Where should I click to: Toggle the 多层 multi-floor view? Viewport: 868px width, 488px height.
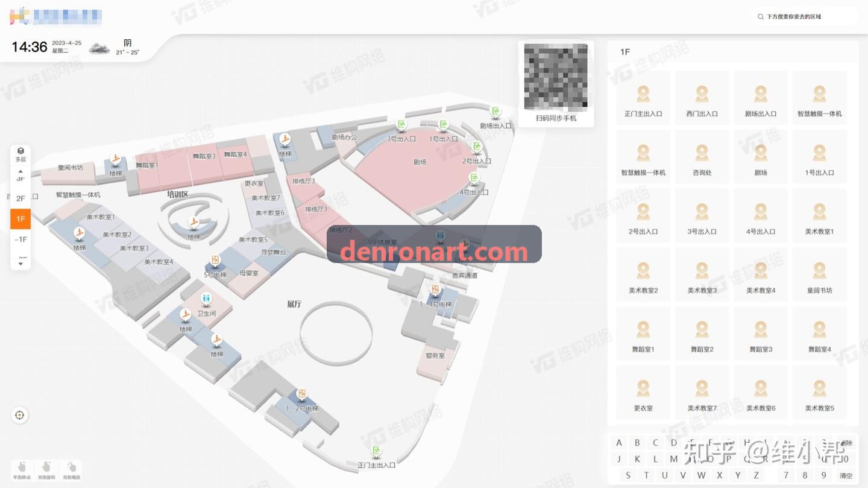pyautogui.click(x=20, y=154)
